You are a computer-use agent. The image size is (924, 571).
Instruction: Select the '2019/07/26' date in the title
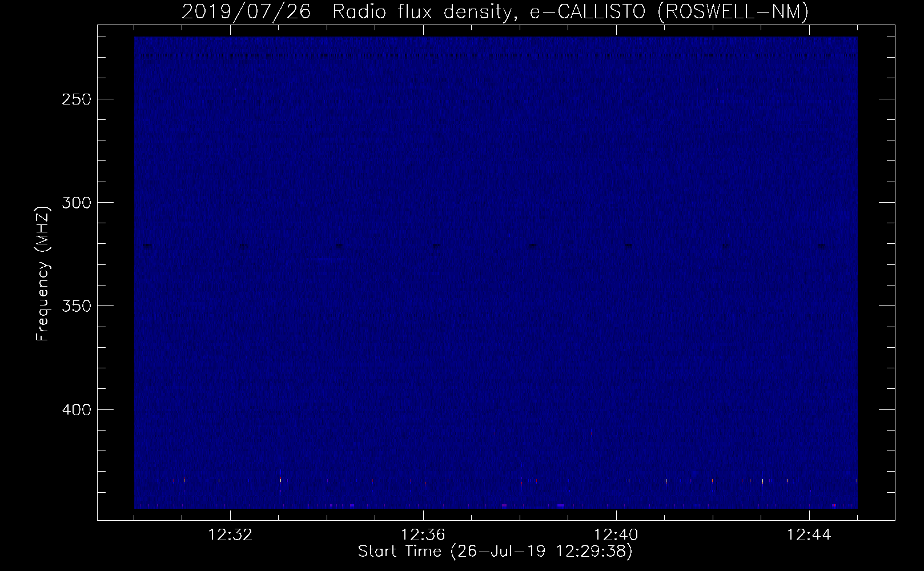pyautogui.click(x=246, y=12)
